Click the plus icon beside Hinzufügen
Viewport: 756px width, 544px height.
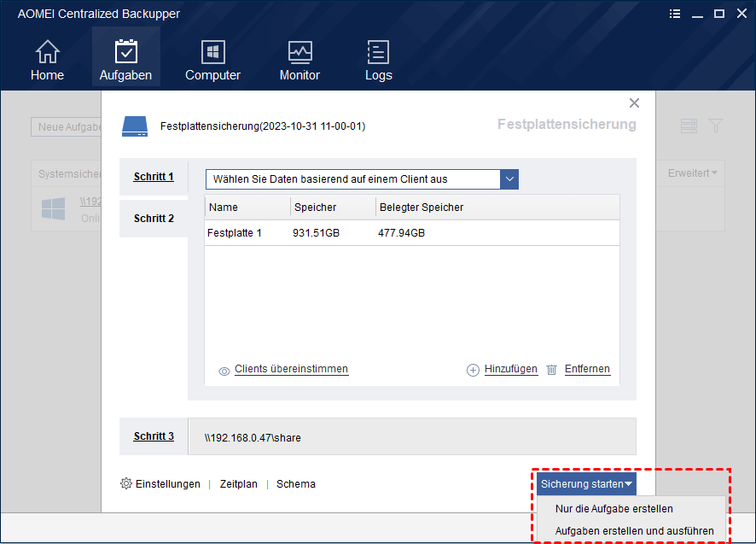[473, 371]
